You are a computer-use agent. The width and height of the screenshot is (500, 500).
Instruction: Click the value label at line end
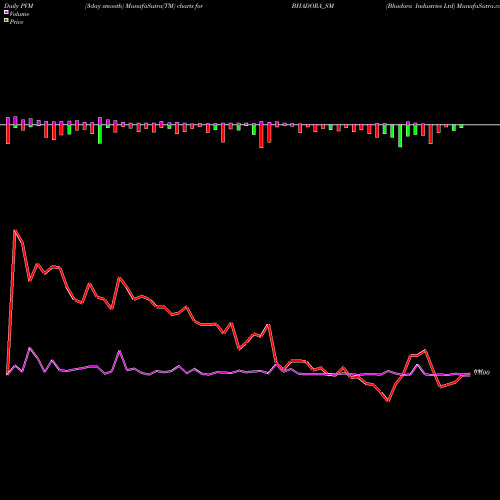point(482,372)
